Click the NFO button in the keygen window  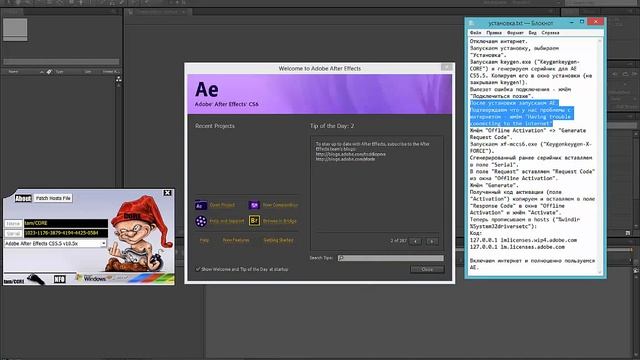[59, 279]
